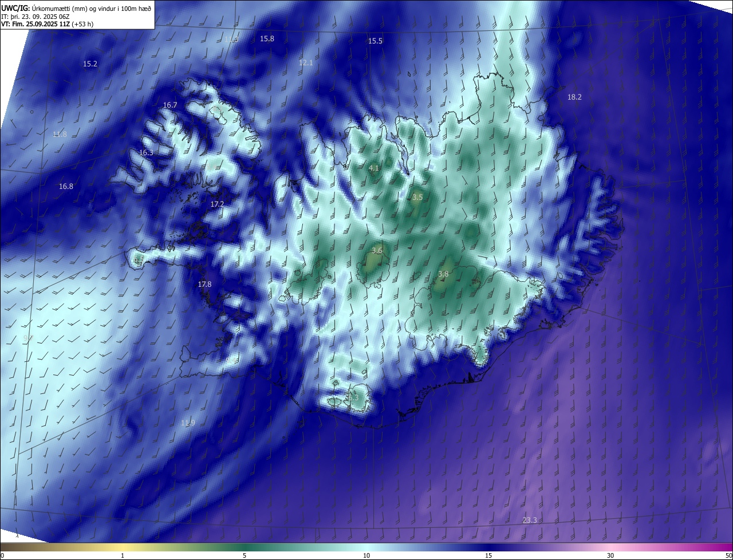Click the map value 18.2
The height and width of the screenshot is (560, 733).
(x=574, y=97)
